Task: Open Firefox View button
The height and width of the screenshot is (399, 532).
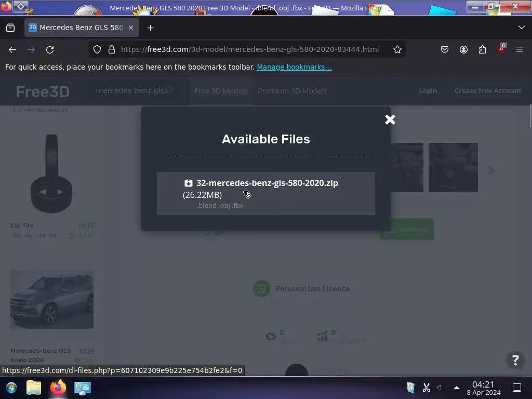Action: (x=10, y=28)
